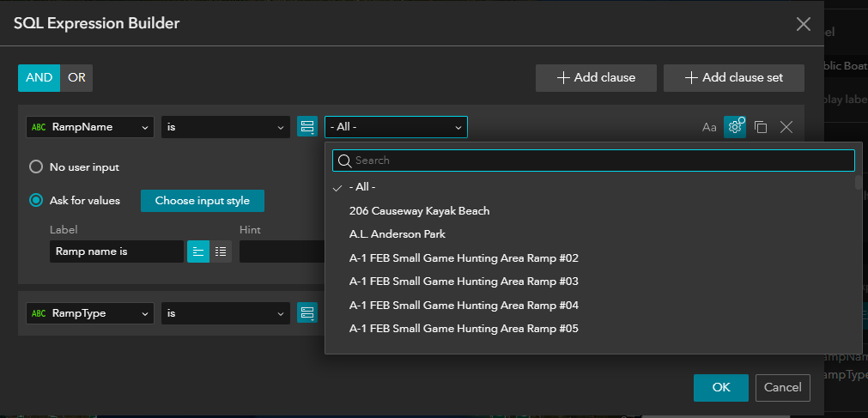This screenshot has height=418, width=868.
Task: Toggle case sensitivity (Aa) icon
Action: tap(709, 127)
